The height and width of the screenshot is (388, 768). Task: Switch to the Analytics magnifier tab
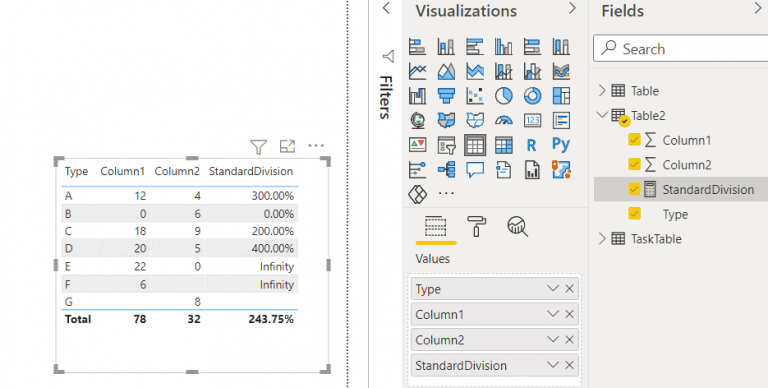(x=518, y=226)
